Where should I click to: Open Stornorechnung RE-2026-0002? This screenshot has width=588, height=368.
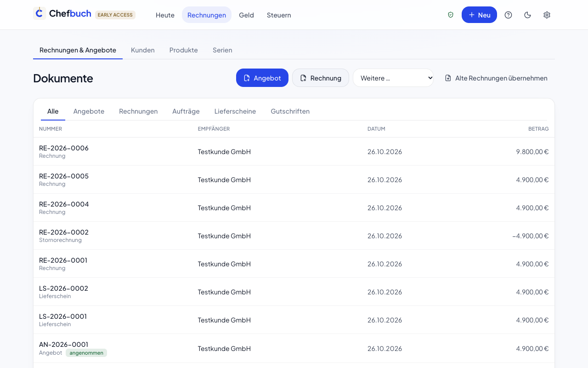click(x=294, y=236)
